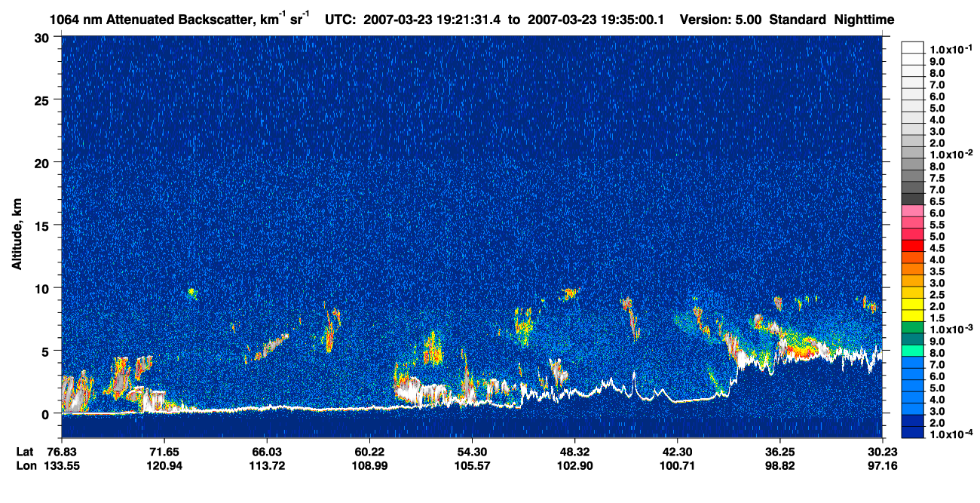The image size is (980, 503).
Task: Click longitude value 133.55
Action: tap(61, 465)
